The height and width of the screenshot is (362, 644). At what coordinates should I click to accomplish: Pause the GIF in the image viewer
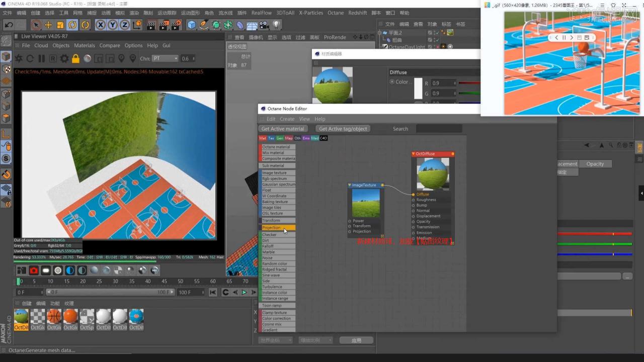coord(564,38)
